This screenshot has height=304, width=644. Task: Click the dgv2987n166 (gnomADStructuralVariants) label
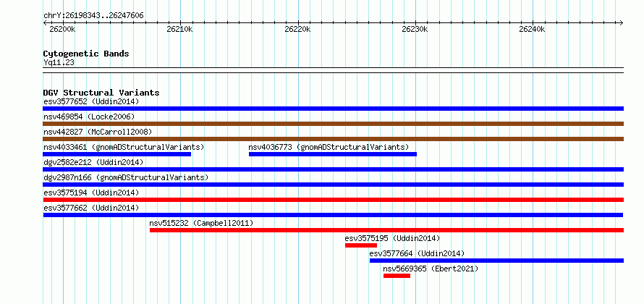(126, 177)
